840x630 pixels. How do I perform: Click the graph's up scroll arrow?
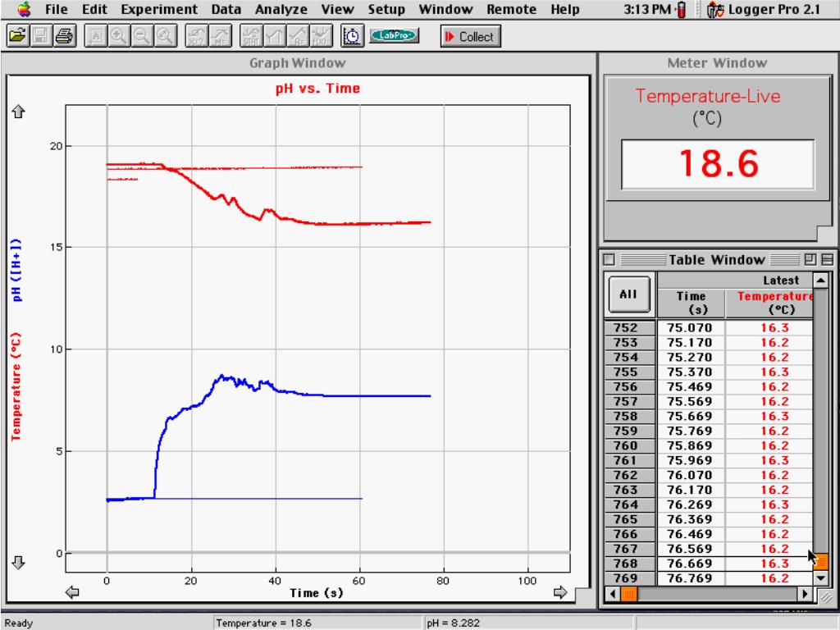[18, 112]
